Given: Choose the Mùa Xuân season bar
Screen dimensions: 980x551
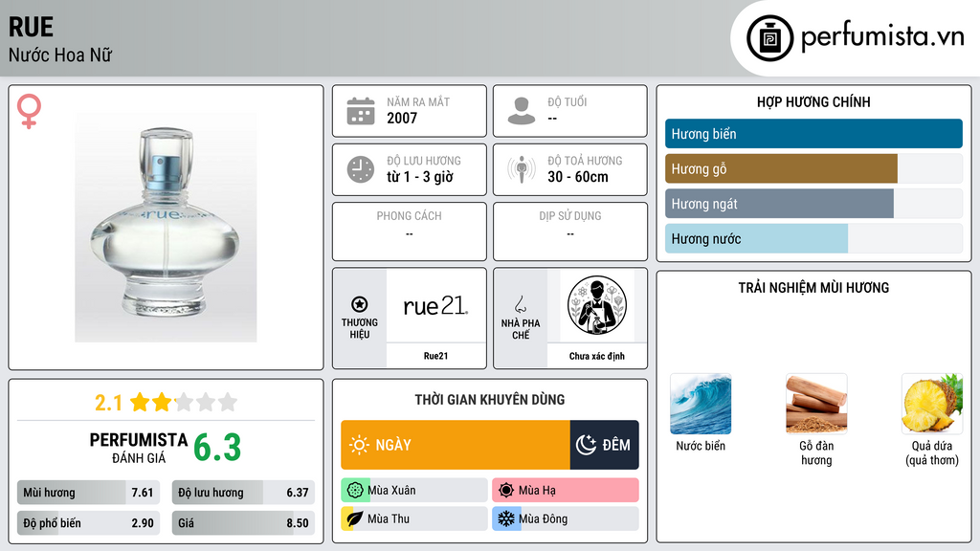Looking at the screenshot, I should pos(414,491).
